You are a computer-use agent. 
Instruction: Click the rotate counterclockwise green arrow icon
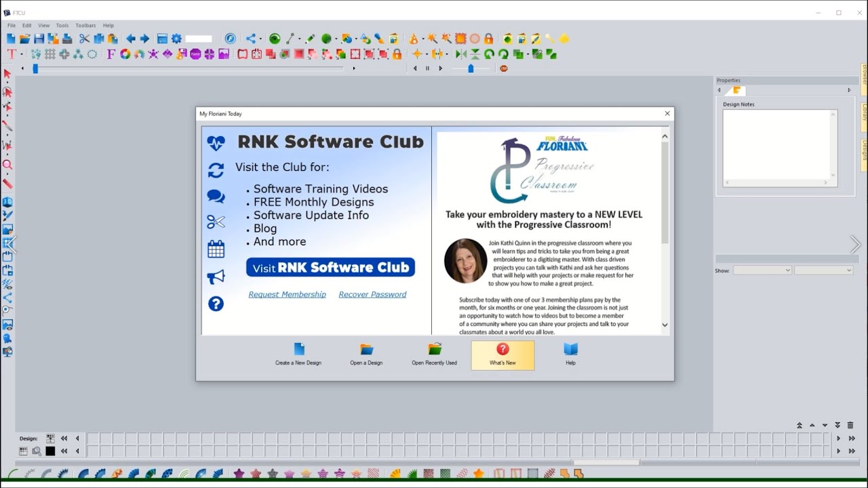pos(489,54)
